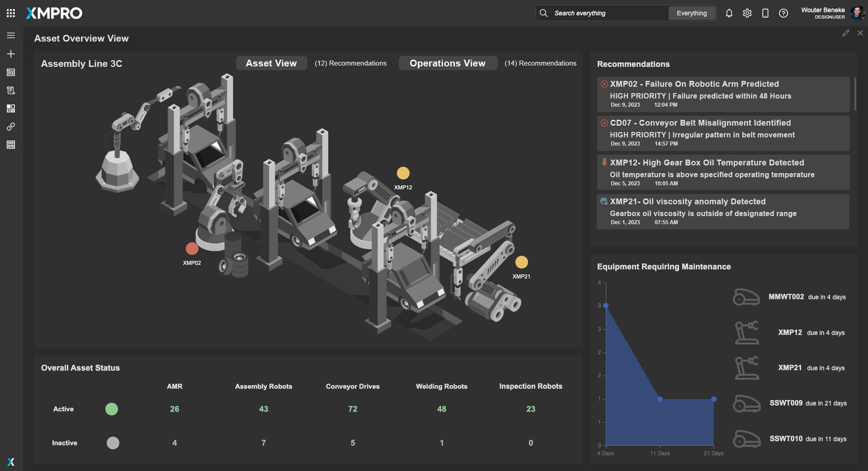Open the notifications bell
868x471 pixels.
point(729,13)
